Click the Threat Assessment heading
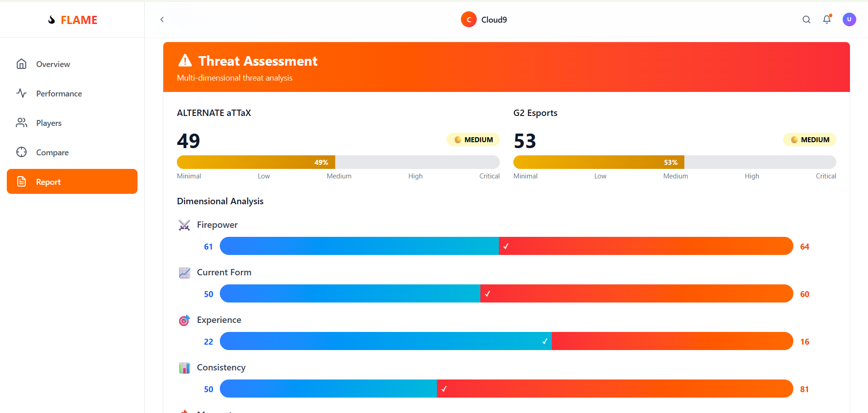 click(x=258, y=61)
